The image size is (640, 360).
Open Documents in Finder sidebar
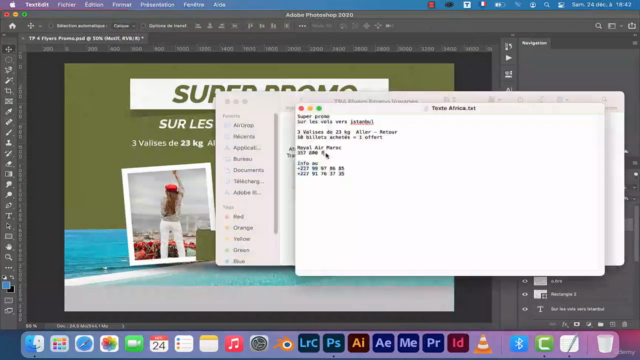pos(248,170)
